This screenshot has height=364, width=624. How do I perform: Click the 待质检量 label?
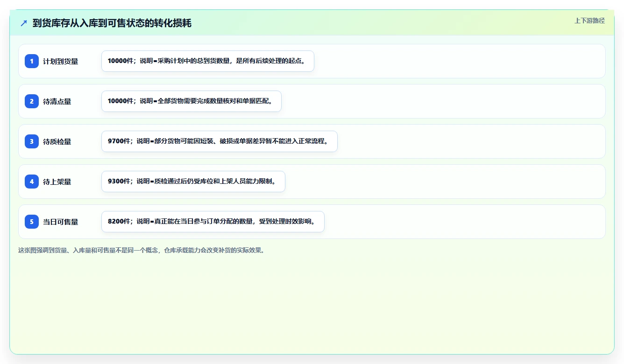pyautogui.click(x=57, y=141)
